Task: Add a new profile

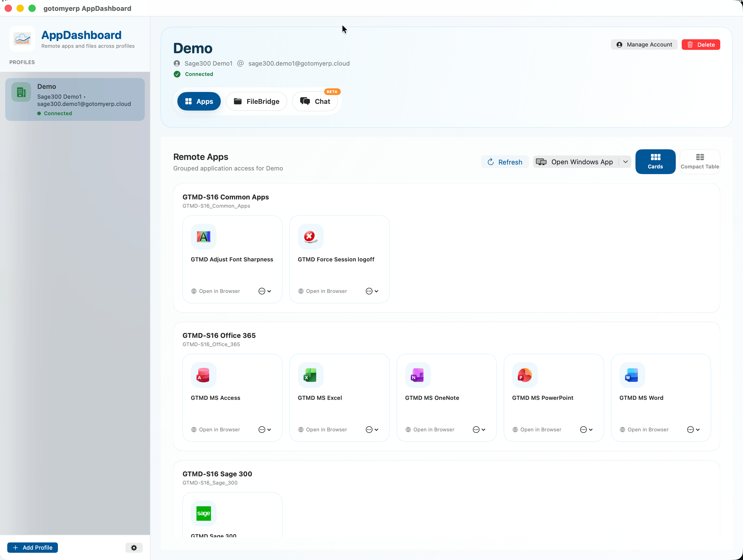Action: coord(33,548)
